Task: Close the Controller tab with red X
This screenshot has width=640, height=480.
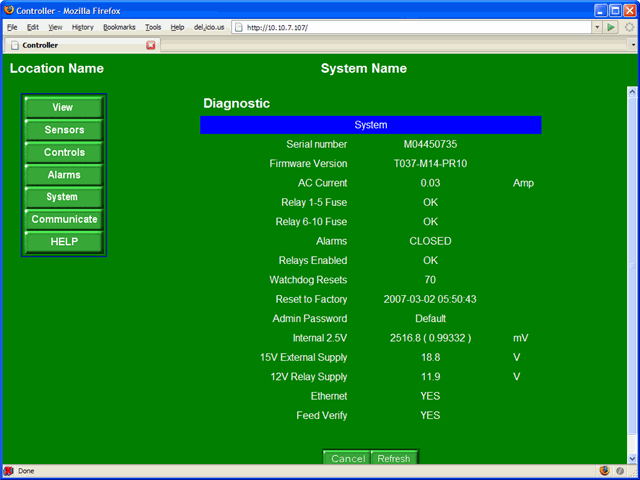Action: [x=151, y=45]
